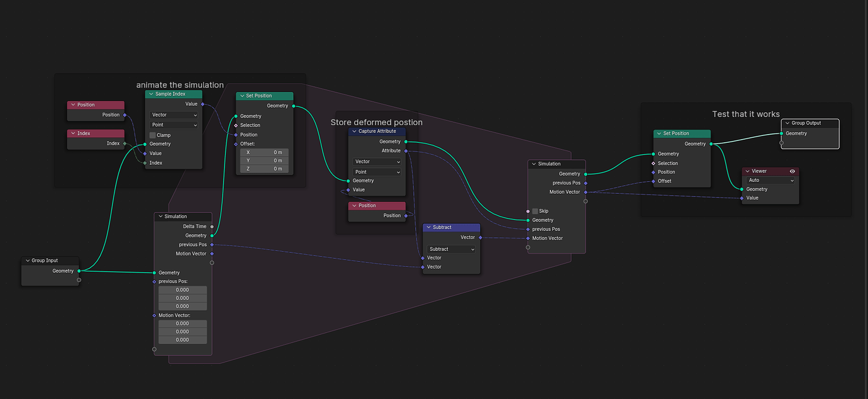Click empty extension socket on Group Input node

point(79,280)
